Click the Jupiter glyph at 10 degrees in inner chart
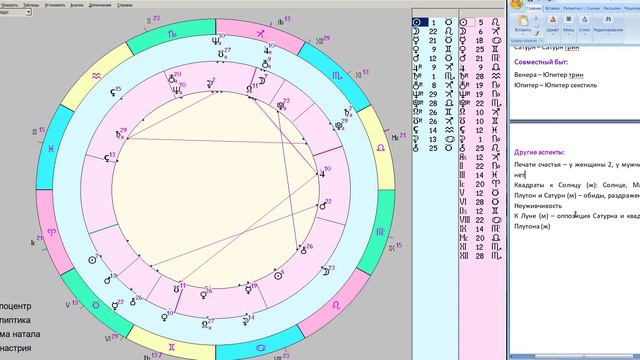This screenshot has height=360, width=640. click(323, 174)
